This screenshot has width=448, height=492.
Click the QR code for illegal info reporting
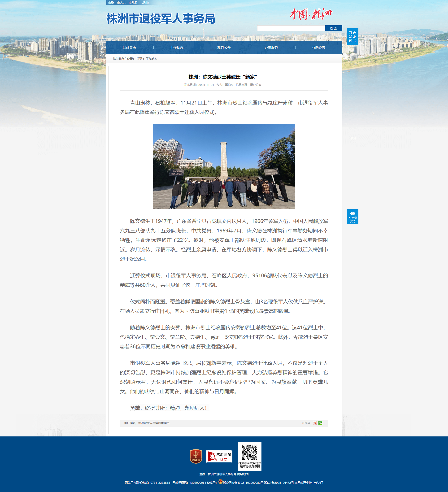pos(249,452)
